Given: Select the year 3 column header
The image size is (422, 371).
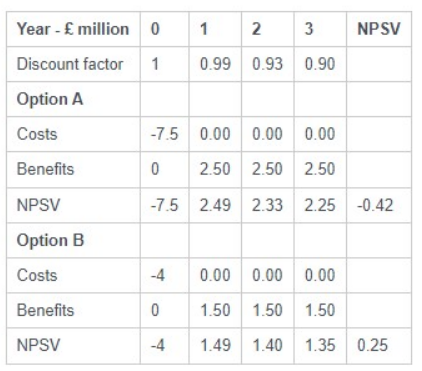Looking at the screenshot, I should pos(320,29).
